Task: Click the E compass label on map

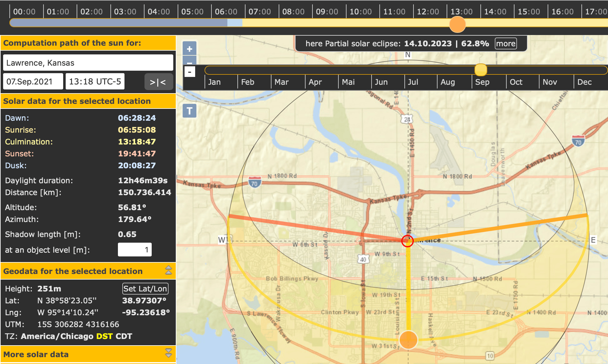Action: pyautogui.click(x=593, y=240)
